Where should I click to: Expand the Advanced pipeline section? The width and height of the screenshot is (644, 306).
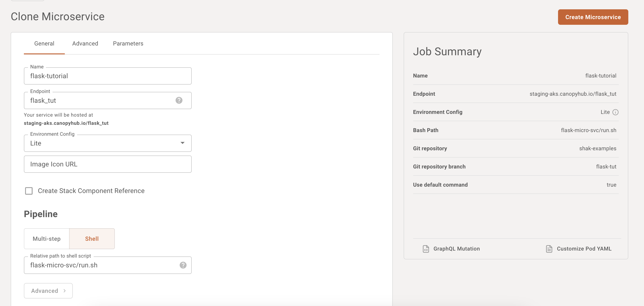point(48,290)
